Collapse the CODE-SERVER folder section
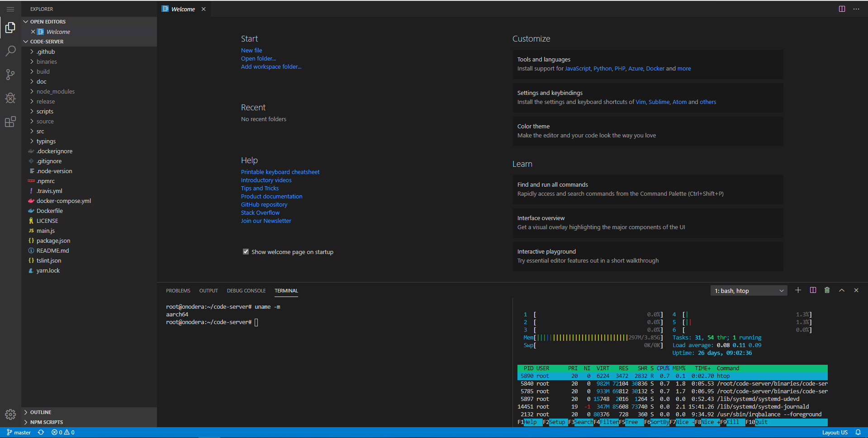Screen dimensions: 868x438 point(89,42)
